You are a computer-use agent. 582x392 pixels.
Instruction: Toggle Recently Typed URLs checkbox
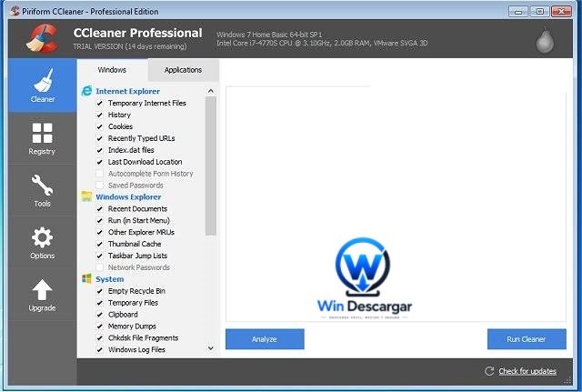coord(99,138)
